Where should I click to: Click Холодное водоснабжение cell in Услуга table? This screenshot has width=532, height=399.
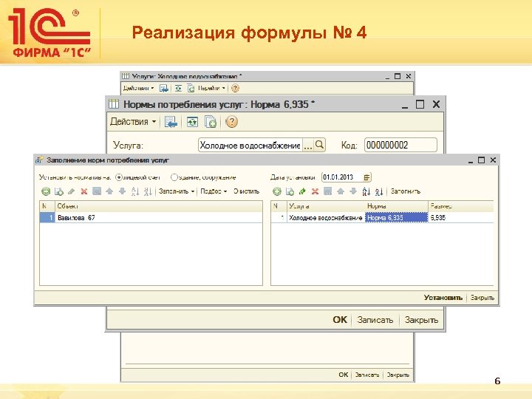(x=325, y=217)
